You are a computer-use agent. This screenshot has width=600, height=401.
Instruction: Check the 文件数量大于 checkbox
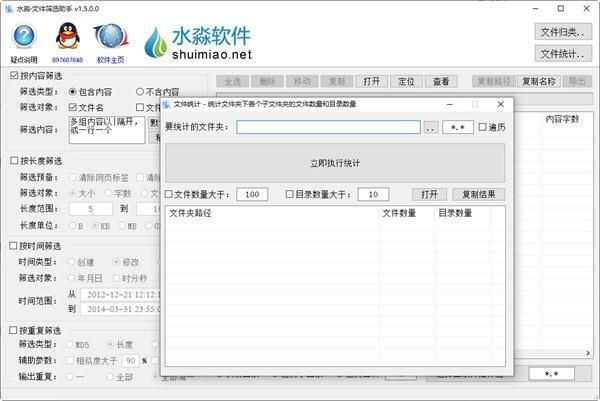point(169,194)
